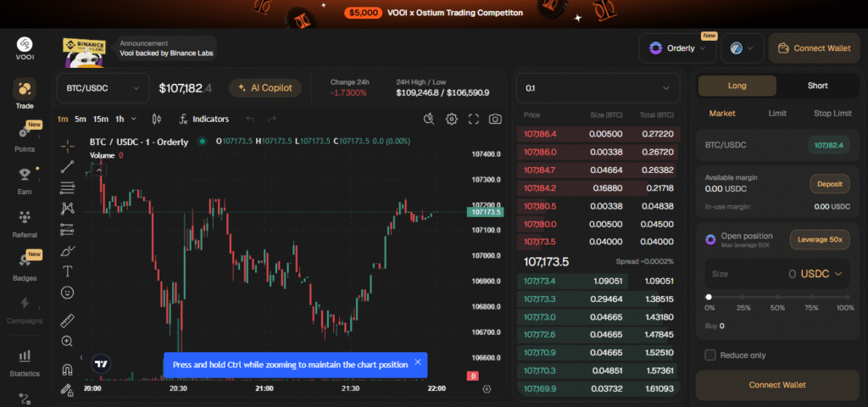
Task: Expand the Orderly exchange selector
Action: 678,48
